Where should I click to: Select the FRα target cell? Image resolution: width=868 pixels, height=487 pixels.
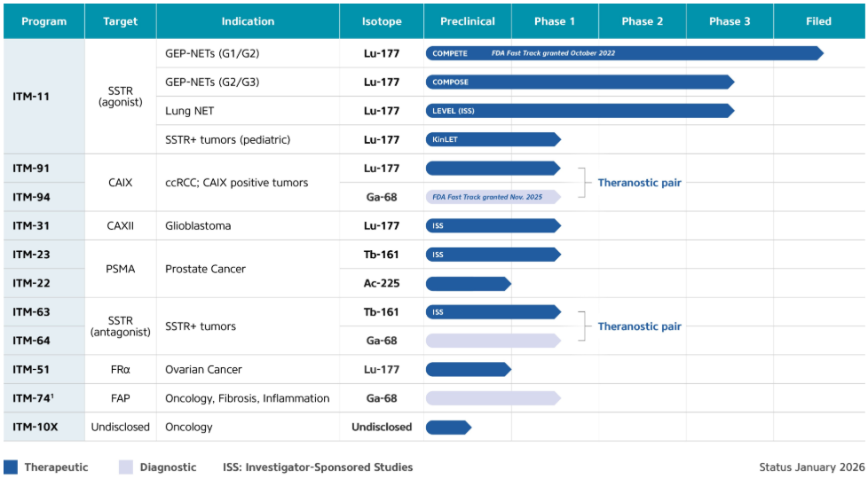[120, 369]
